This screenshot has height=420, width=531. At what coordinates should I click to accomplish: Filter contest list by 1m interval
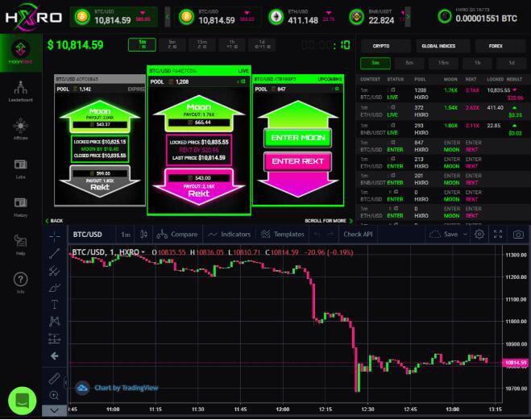pyautogui.click(x=375, y=63)
